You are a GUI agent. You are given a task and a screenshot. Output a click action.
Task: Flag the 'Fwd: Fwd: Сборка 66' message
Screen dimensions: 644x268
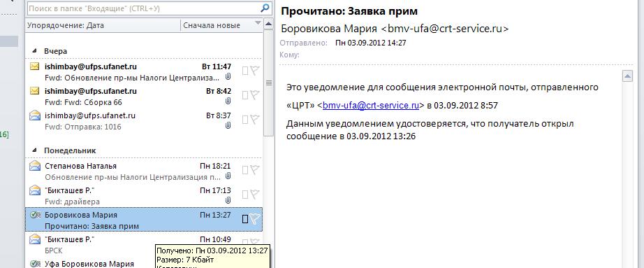[255, 95]
